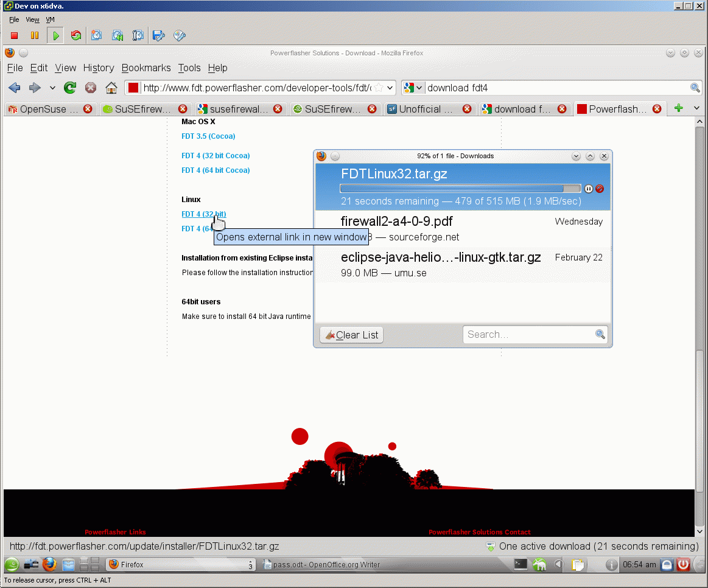This screenshot has height=588, width=708.
Task: Pause the FDTLinux32.tar.gz download
Action: pos(588,189)
